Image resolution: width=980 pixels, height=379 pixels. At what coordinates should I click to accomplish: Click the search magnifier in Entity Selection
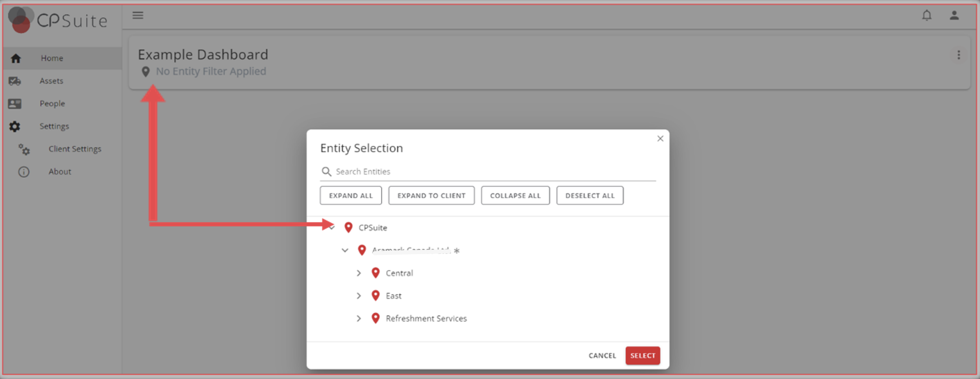(326, 171)
